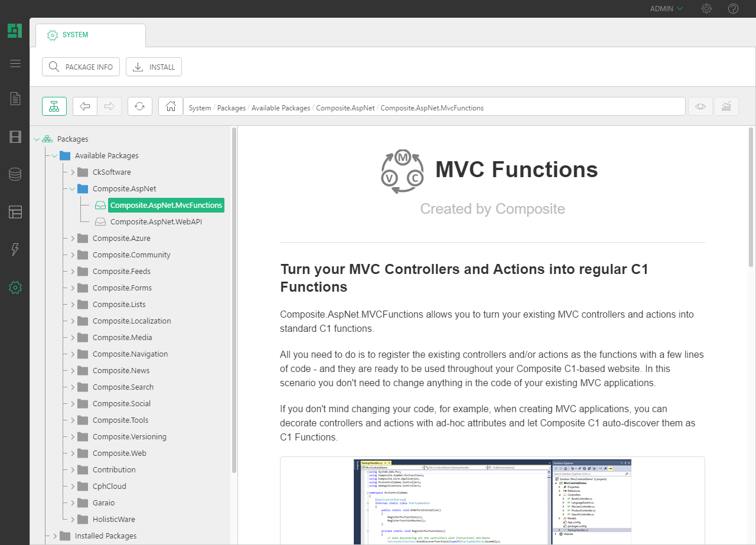
Task: Select the Contribution folder
Action: click(x=114, y=470)
